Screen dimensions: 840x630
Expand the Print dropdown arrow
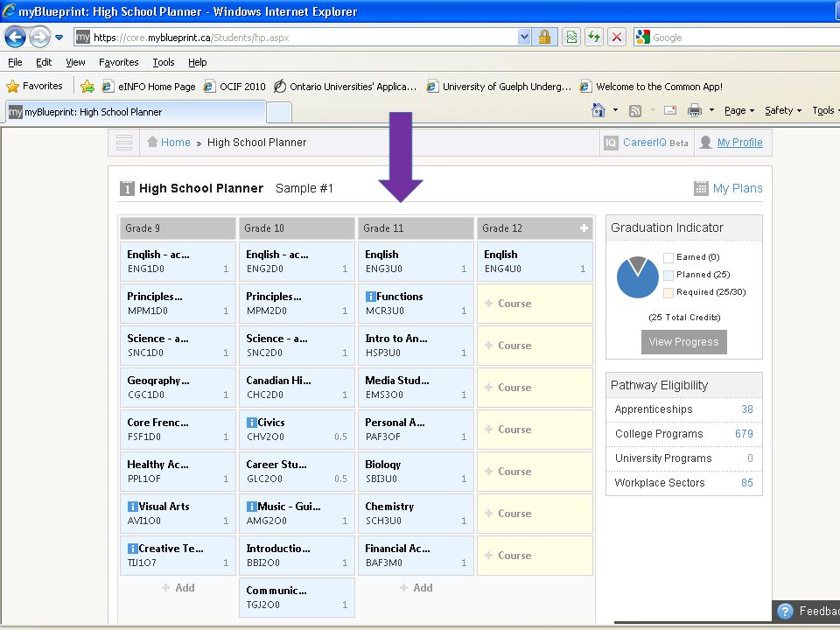(711, 110)
